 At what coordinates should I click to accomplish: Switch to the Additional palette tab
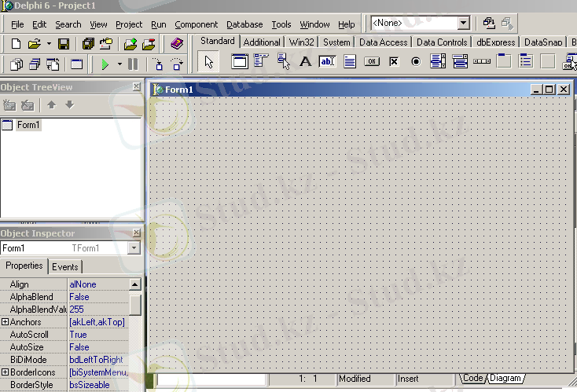(262, 42)
